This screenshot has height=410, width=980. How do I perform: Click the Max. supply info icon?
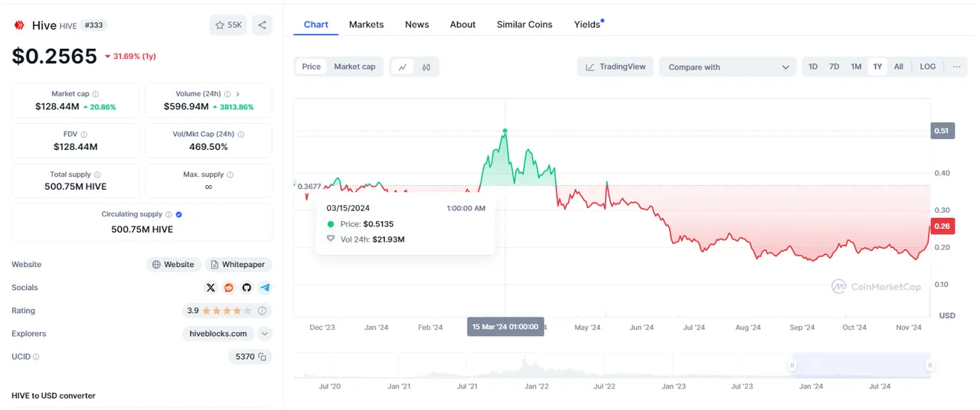230,174
